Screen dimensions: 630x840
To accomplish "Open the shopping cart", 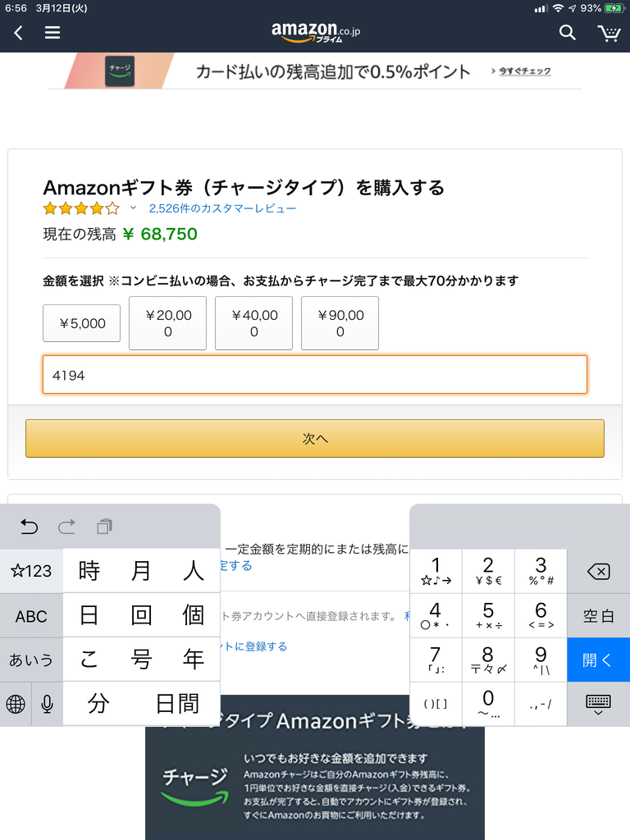I will 609,33.
